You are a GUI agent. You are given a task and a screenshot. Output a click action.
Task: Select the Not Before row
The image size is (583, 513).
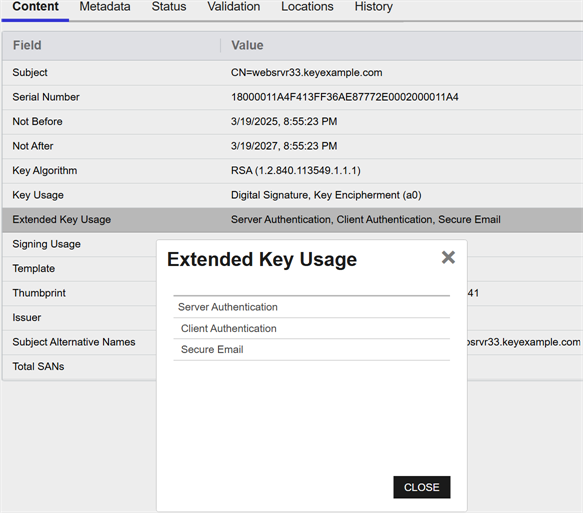pyautogui.click(x=292, y=122)
